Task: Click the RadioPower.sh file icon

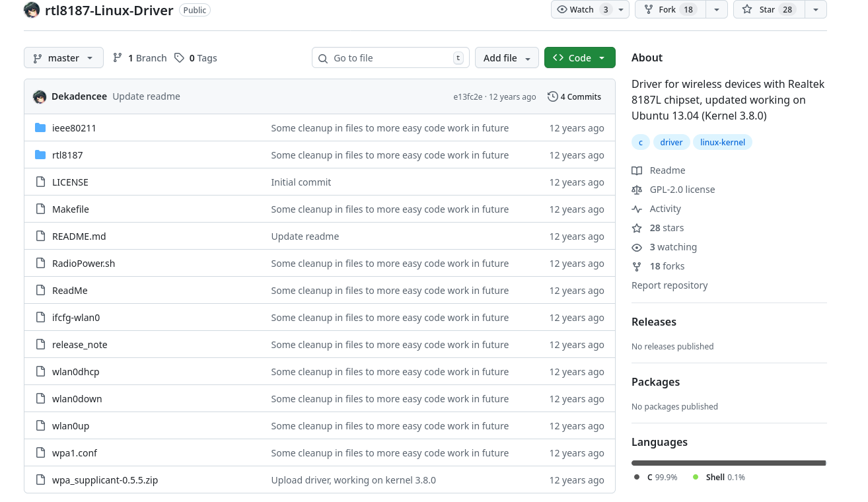Action: (x=40, y=264)
